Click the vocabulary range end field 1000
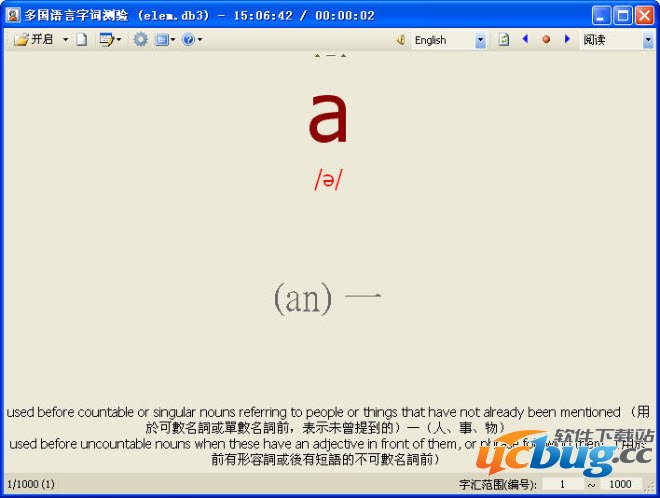Screen dimensions: 660x498 pos(620,484)
